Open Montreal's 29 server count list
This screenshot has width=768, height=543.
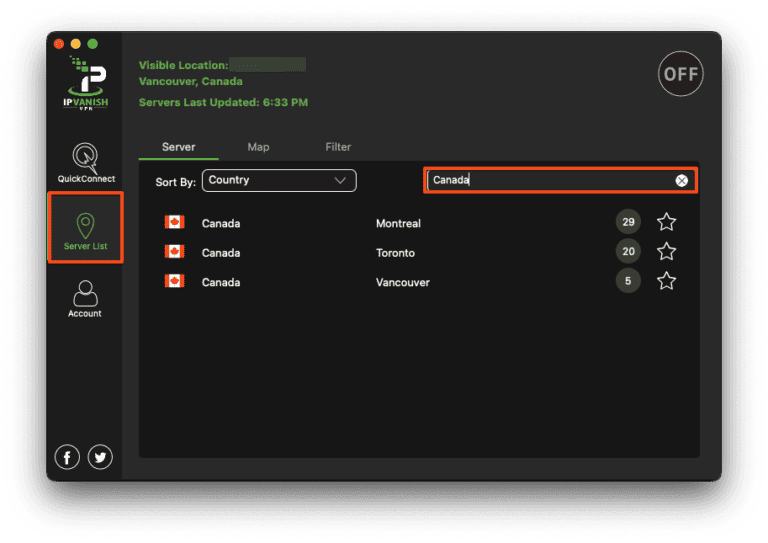(628, 222)
